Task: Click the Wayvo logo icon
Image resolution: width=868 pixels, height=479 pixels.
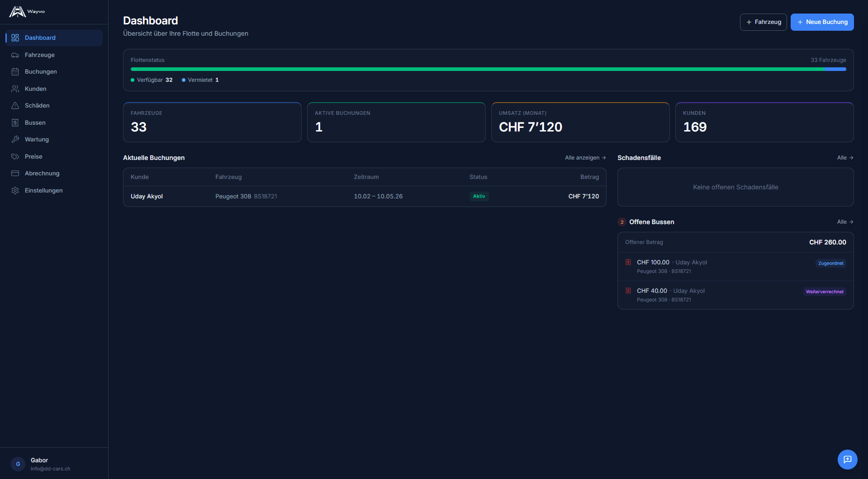Action: [x=17, y=12]
